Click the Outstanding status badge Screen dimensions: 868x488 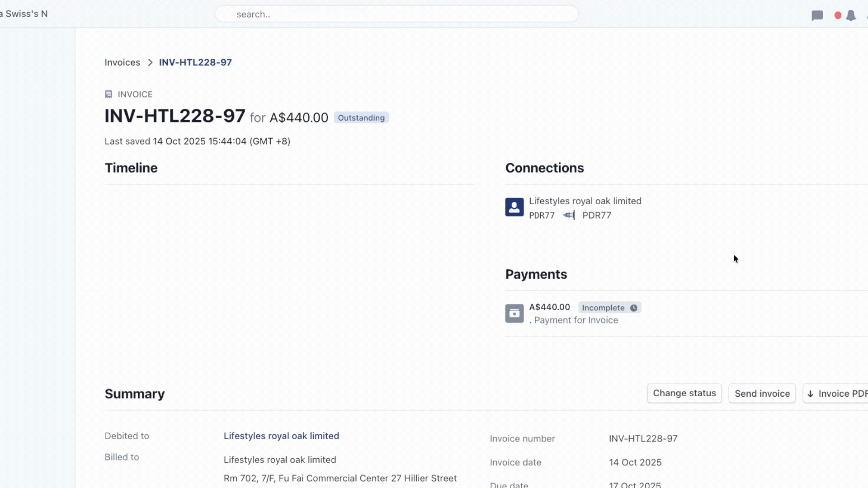[x=361, y=117]
